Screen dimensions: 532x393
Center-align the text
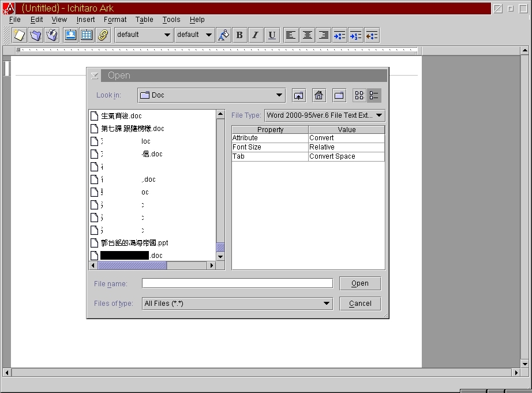pyautogui.click(x=307, y=35)
